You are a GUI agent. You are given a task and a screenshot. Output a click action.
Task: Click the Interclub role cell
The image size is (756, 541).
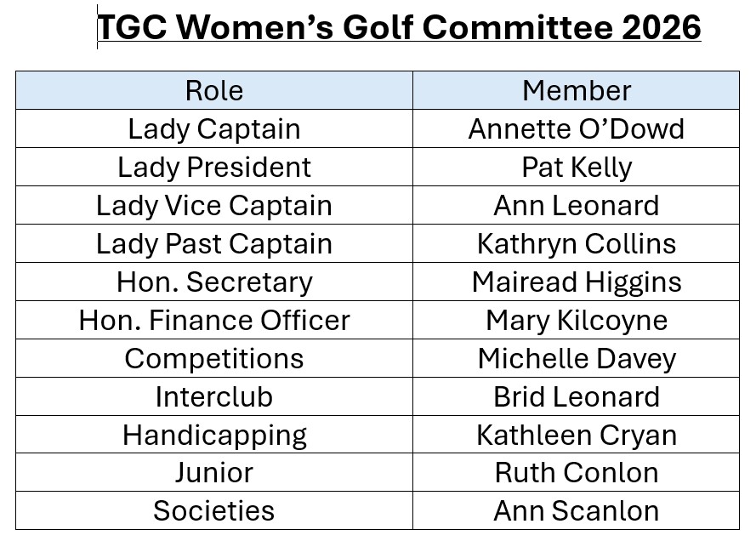[x=214, y=396]
